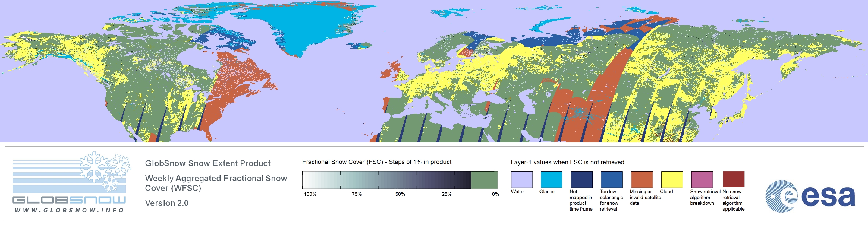Click the 'Glacier' legend label

point(547,192)
